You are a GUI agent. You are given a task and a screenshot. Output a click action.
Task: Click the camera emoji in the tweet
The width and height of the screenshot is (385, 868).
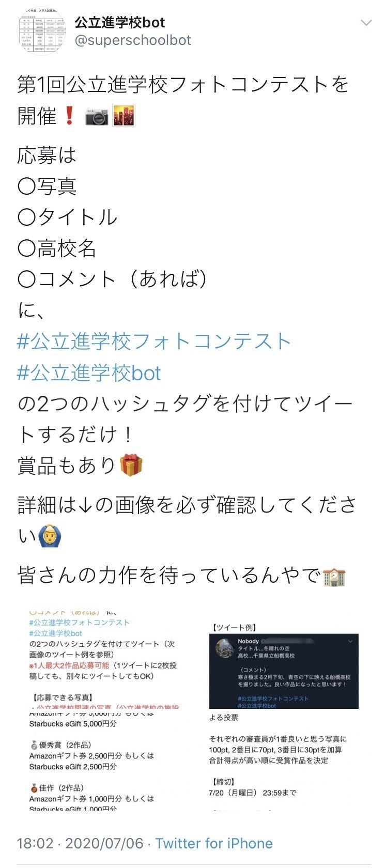(x=97, y=116)
